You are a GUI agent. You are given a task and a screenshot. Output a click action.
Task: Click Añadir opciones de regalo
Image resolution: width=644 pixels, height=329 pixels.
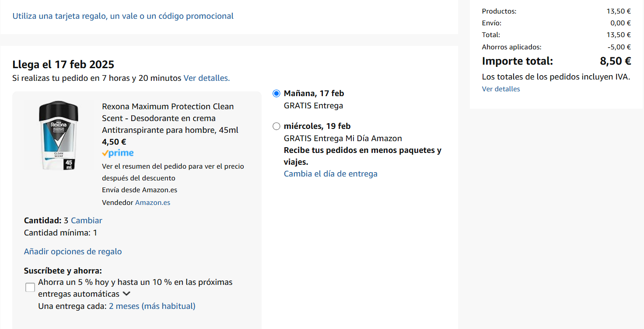pyautogui.click(x=73, y=252)
